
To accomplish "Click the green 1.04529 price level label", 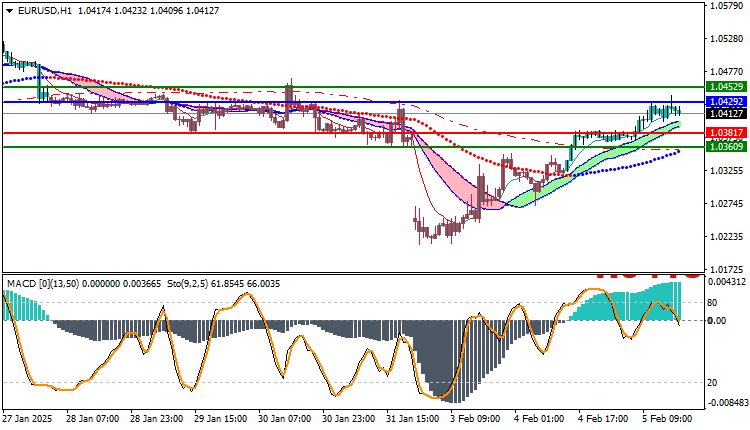I will tap(727, 87).
